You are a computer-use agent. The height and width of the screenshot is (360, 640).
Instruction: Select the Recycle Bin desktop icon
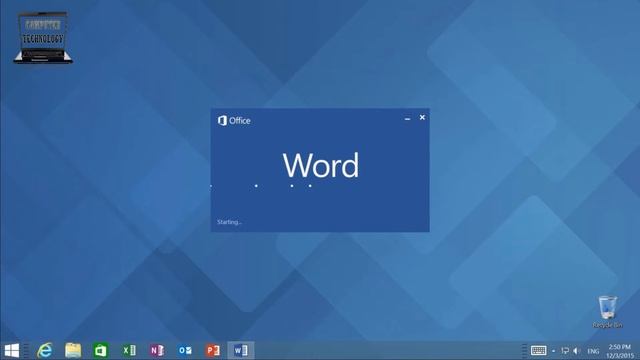[x=607, y=312]
